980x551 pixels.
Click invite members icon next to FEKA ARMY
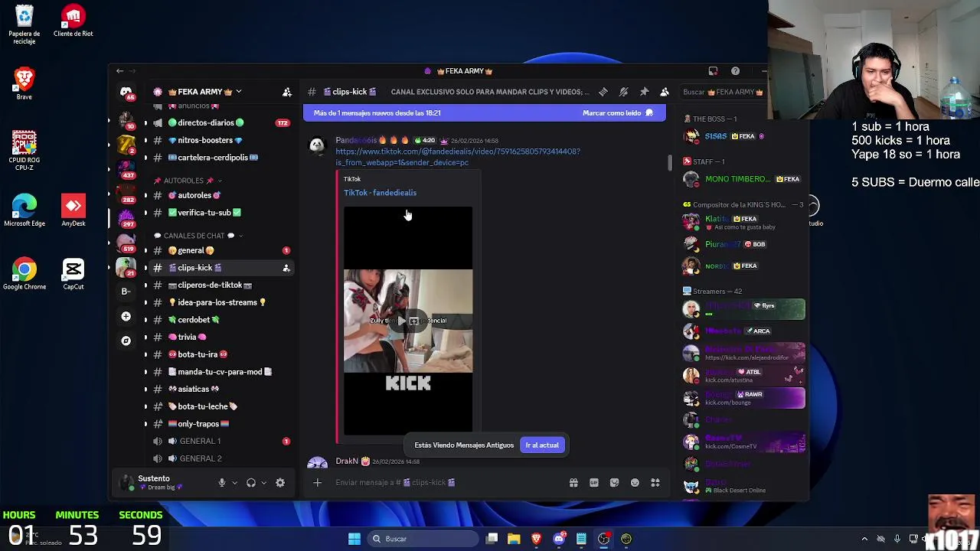287,92
